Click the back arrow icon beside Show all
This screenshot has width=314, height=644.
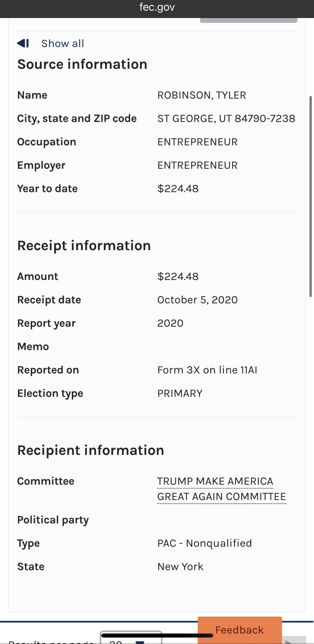[x=23, y=43]
